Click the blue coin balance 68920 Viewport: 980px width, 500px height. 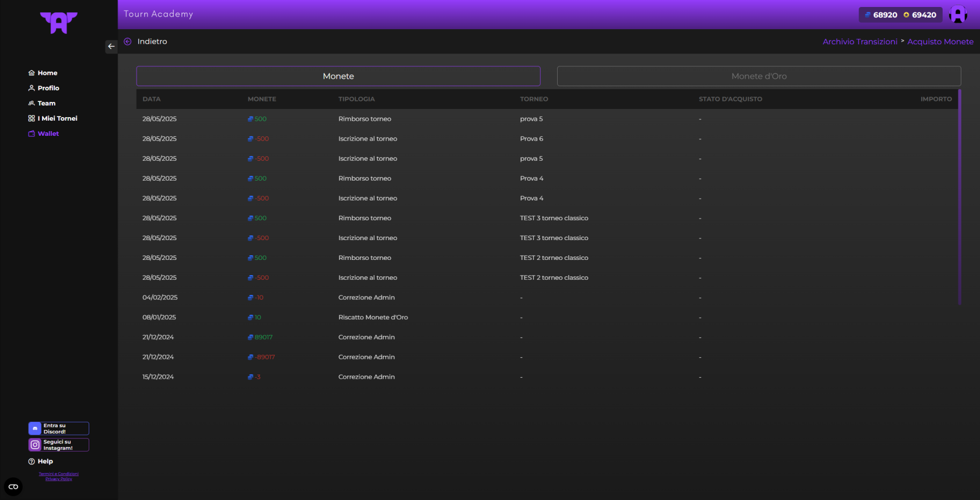click(881, 15)
